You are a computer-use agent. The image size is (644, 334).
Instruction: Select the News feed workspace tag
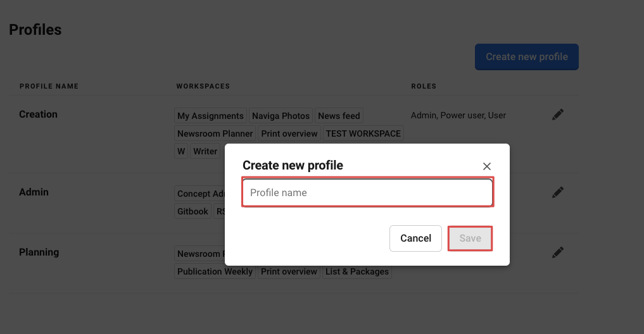pyautogui.click(x=339, y=116)
